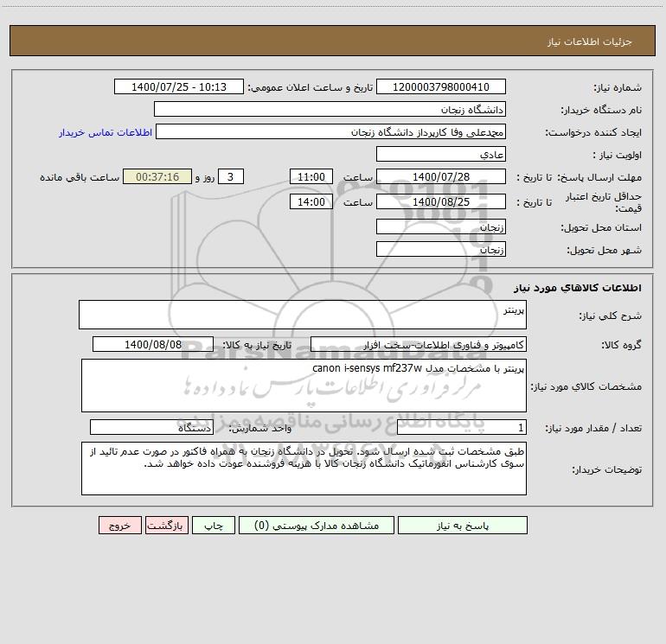Click the price validity date 1400/08/25
666x644 pixels.
(x=441, y=201)
